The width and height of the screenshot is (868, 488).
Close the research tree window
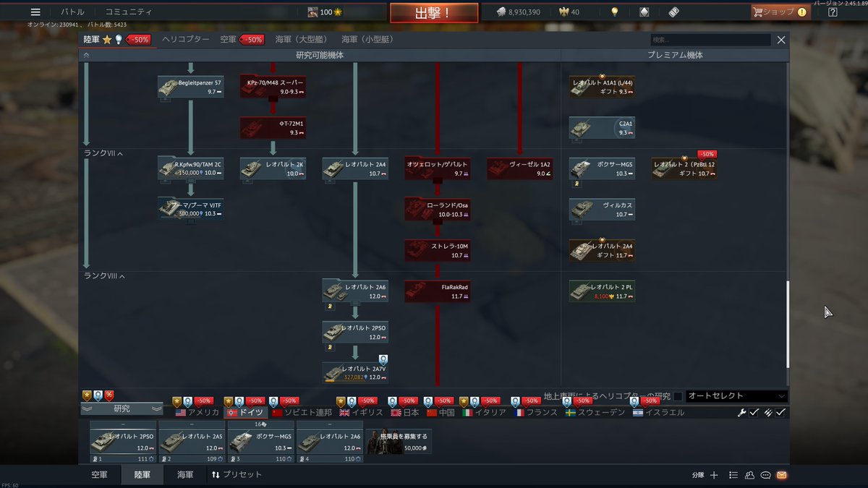tap(781, 40)
